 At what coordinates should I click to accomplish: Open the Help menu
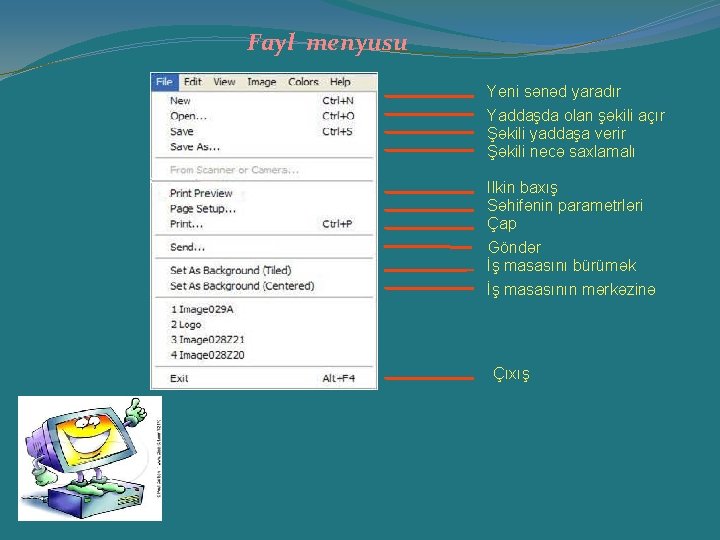click(340, 82)
